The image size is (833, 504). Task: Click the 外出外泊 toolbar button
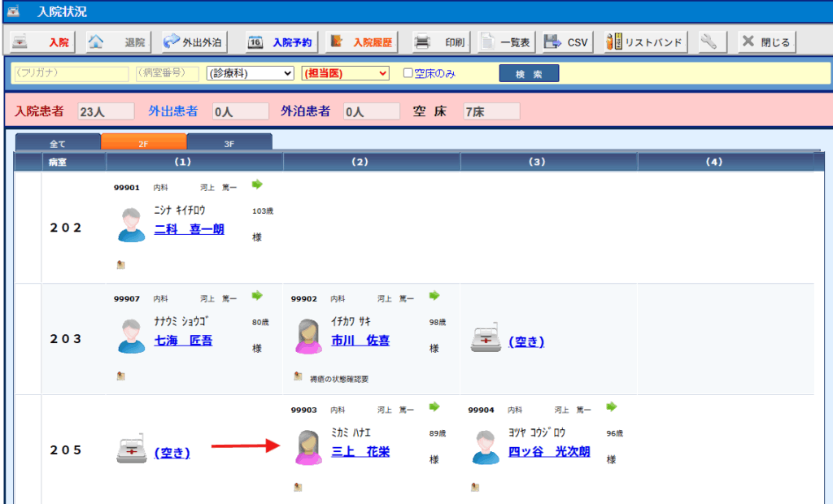pyautogui.click(x=194, y=41)
